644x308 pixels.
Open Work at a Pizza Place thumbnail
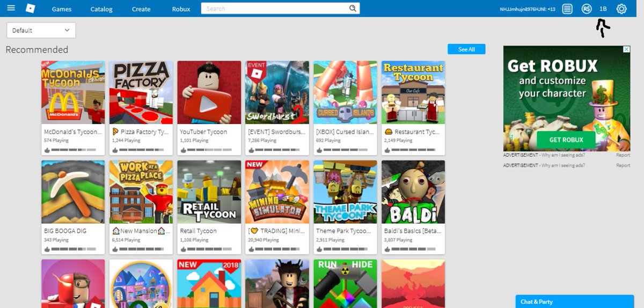tap(141, 192)
